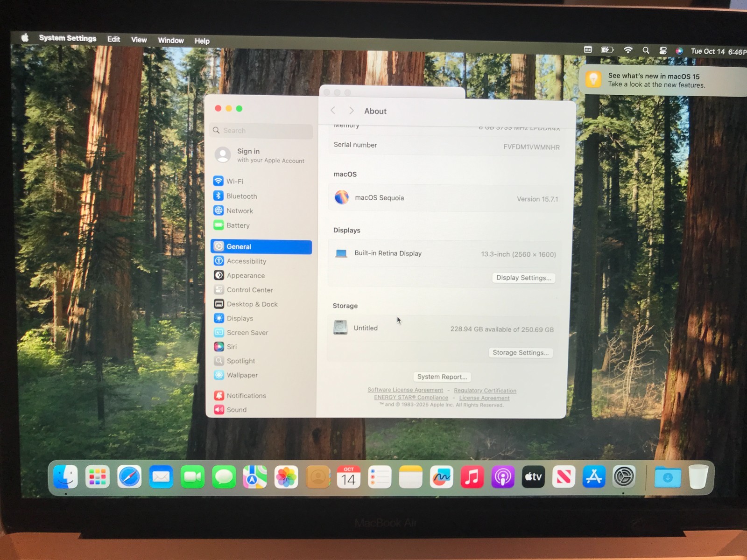Click the Storage Settings button
Viewport: 747px width, 560px height.
click(x=521, y=352)
